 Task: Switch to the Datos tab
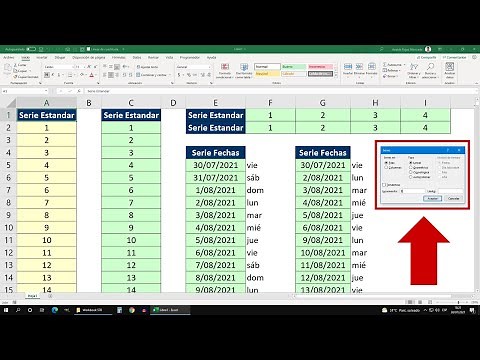pos(137,57)
